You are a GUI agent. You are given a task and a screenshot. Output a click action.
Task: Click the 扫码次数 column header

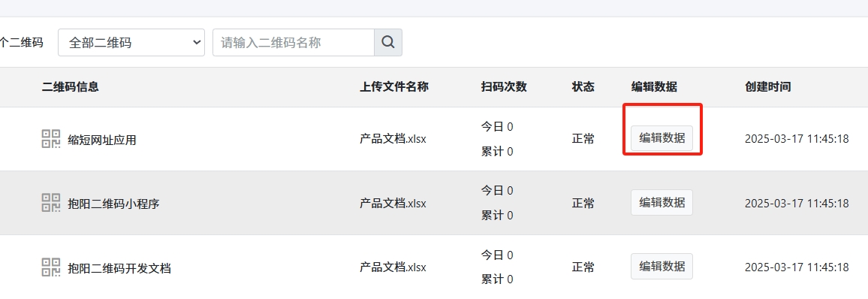(504, 87)
